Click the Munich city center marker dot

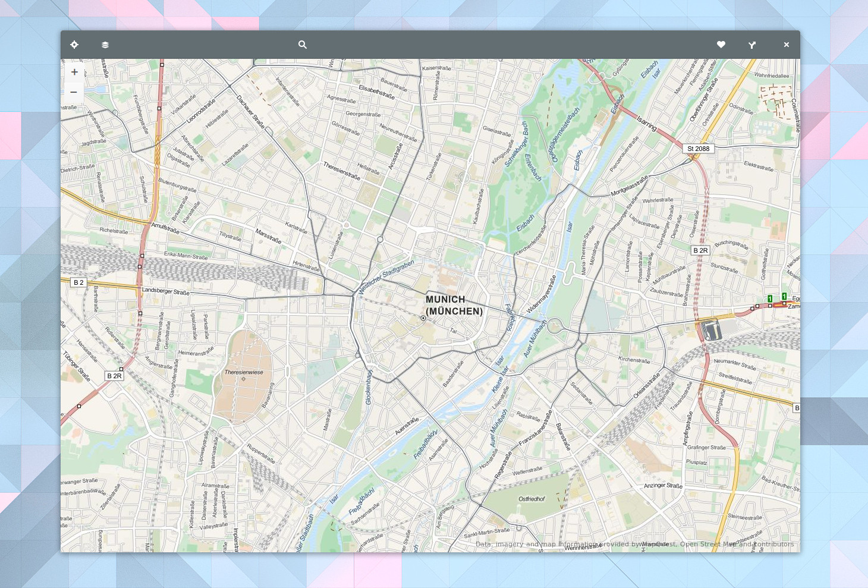(423, 318)
